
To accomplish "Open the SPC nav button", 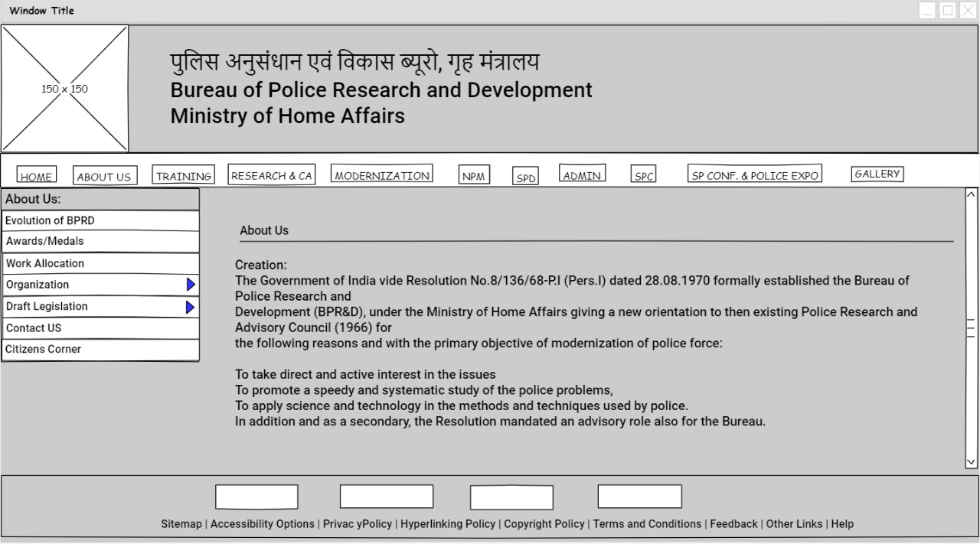I will [644, 175].
